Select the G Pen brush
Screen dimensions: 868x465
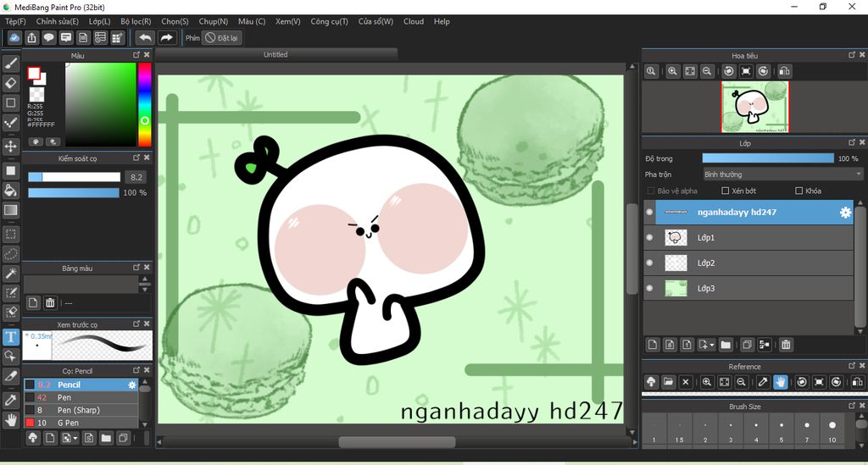click(81, 423)
